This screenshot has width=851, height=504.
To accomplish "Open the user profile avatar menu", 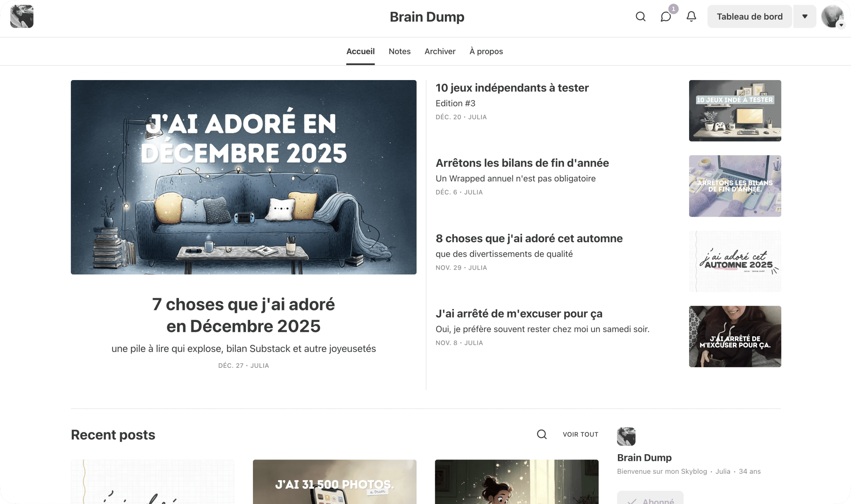I will (832, 16).
